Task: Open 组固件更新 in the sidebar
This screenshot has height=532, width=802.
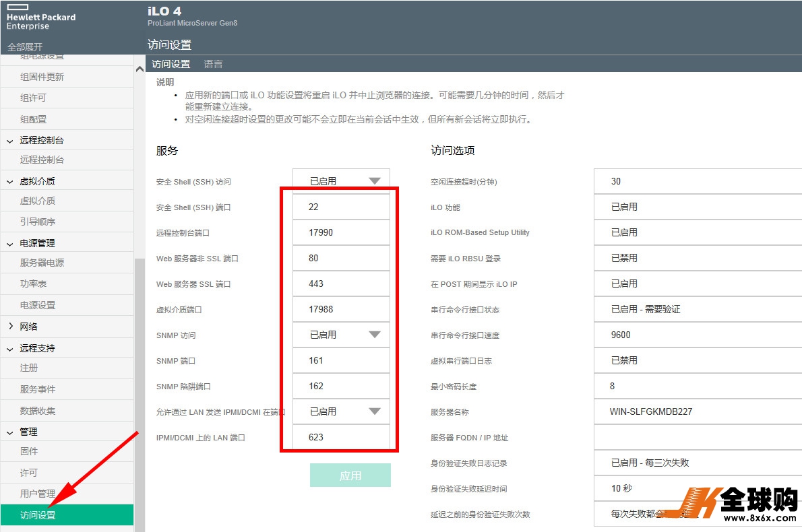Action: click(x=67, y=77)
